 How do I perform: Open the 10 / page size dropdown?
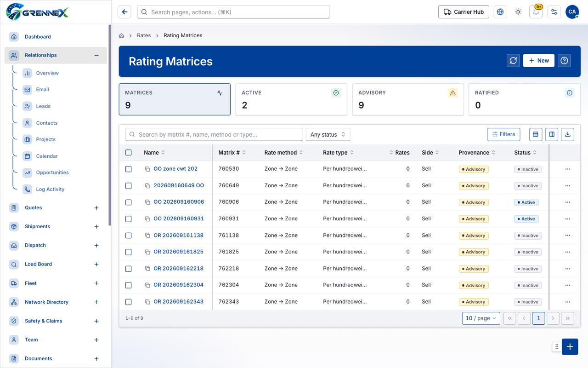[x=481, y=318]
